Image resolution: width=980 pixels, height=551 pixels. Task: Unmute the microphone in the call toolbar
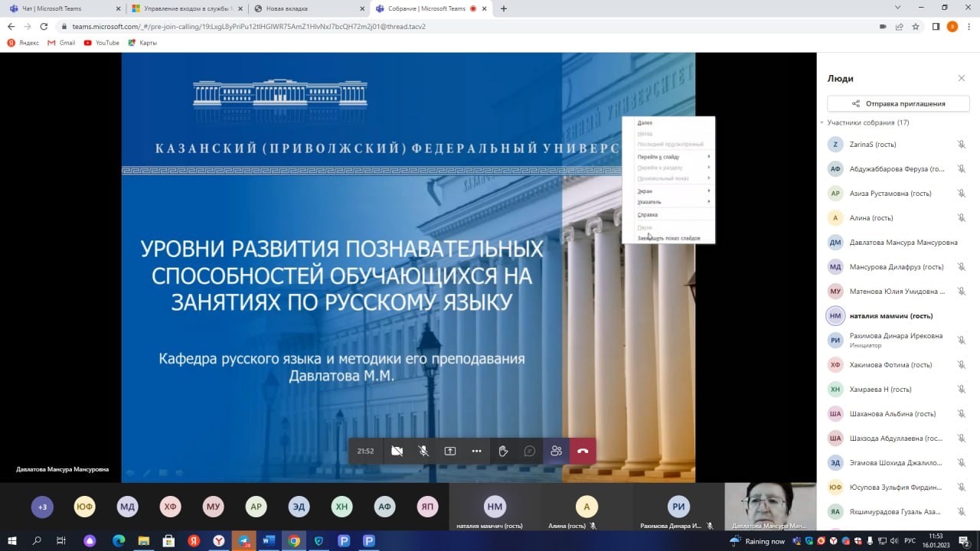coord(423,451)
